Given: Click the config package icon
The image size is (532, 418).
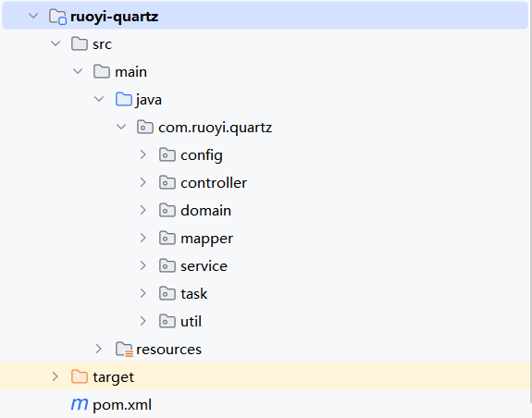Looking at the screenshot, I should 167,155.
